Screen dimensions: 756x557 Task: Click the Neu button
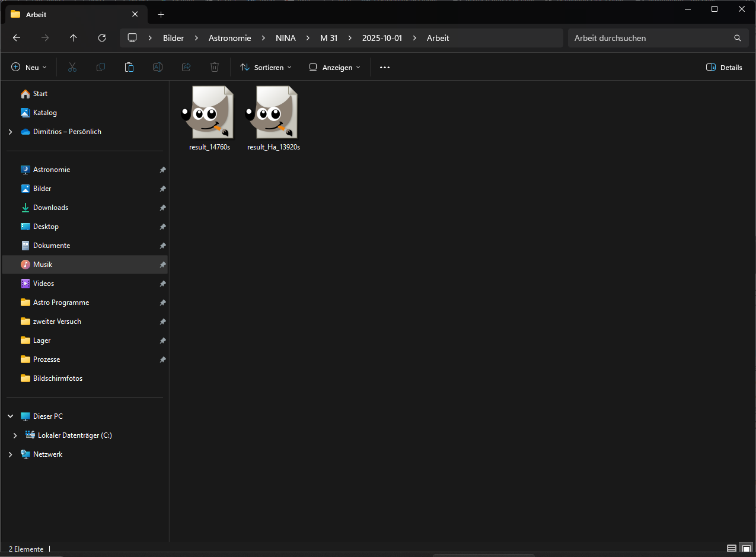click(28, 68)
